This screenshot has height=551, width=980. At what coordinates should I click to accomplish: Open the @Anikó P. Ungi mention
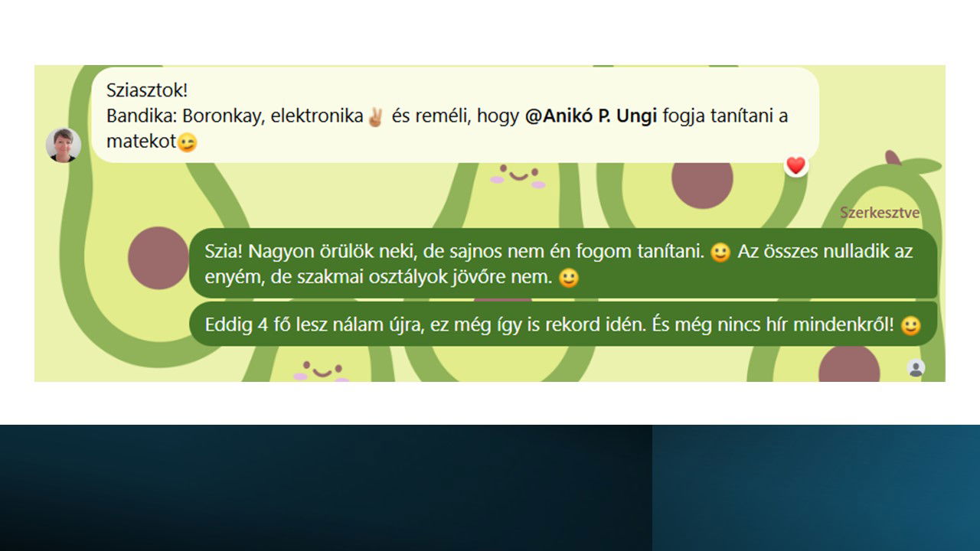[x=591, y=116]
